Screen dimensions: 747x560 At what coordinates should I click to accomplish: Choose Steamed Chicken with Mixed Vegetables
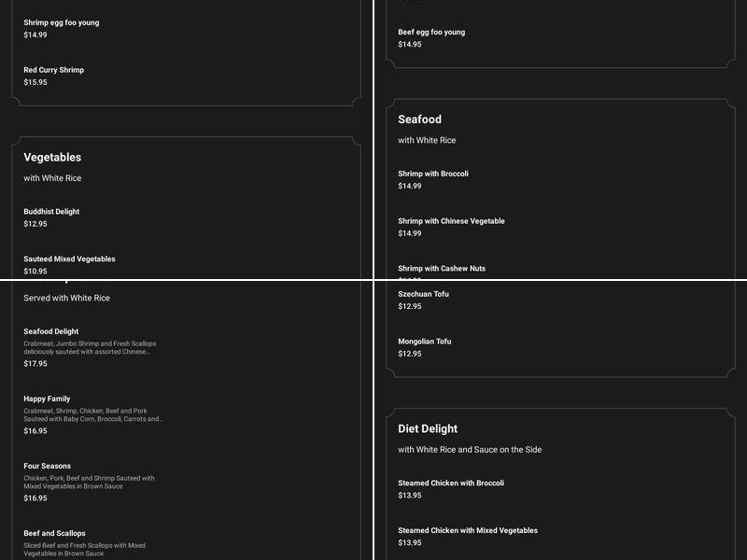[468, 531]
